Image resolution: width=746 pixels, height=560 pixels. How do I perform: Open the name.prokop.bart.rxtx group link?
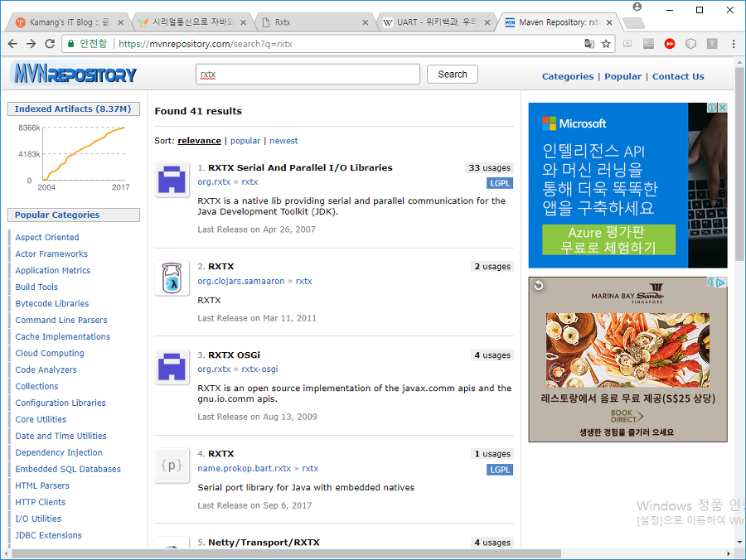(244, 469)
